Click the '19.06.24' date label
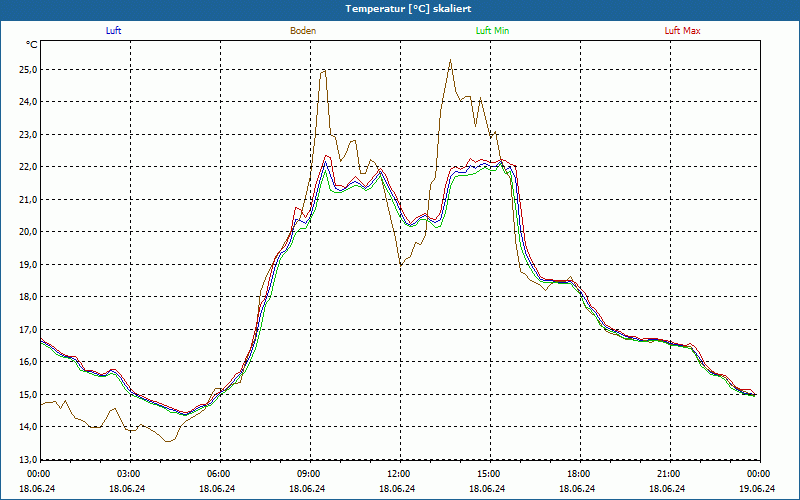 [x=757, y=488]
